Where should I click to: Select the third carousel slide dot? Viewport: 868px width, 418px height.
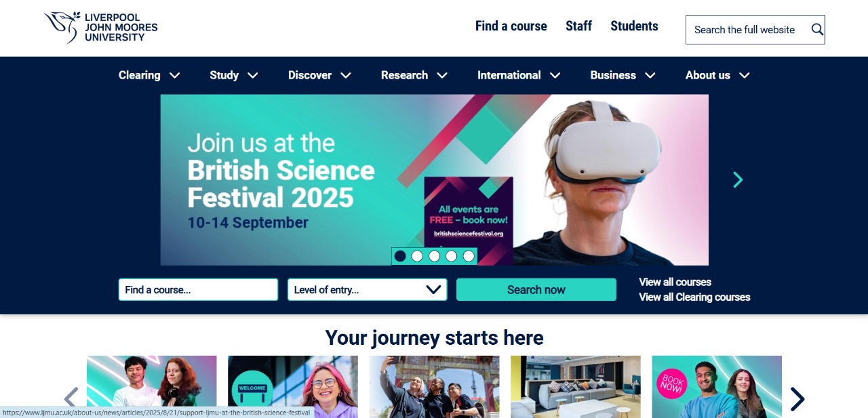(x=434, y=256)
